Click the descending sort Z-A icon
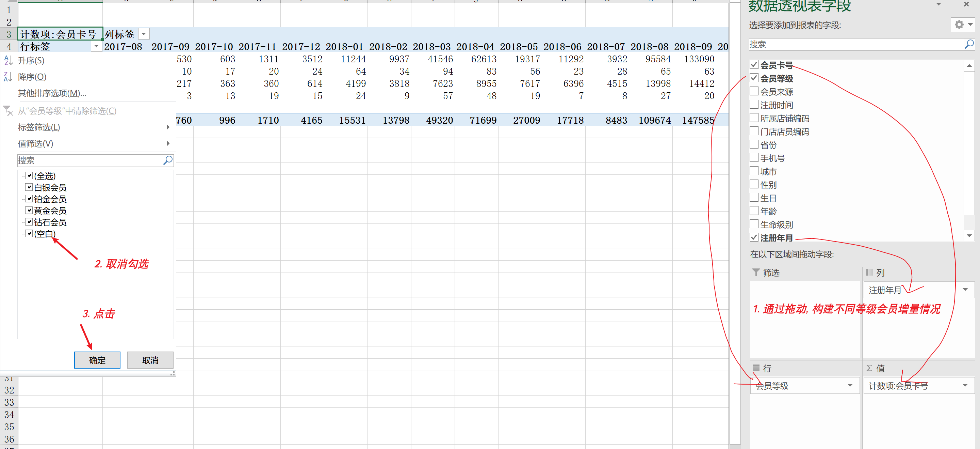 tap(8, 77)
